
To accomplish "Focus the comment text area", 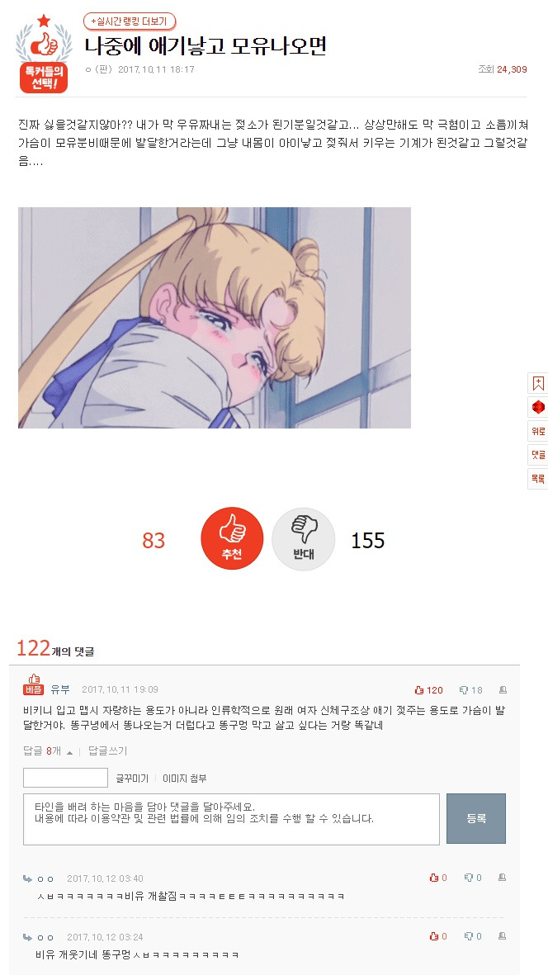I will click(231, 819).
